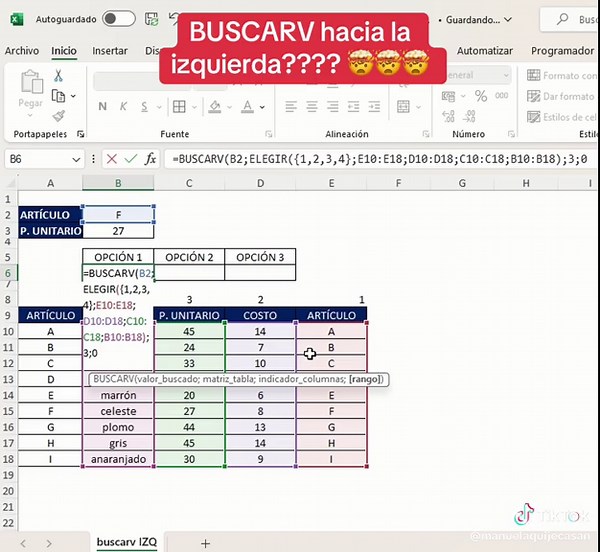Image resolution: width=600 pixels, height=552 pixels.
Task: Click the font color A button
Action: 248,106
